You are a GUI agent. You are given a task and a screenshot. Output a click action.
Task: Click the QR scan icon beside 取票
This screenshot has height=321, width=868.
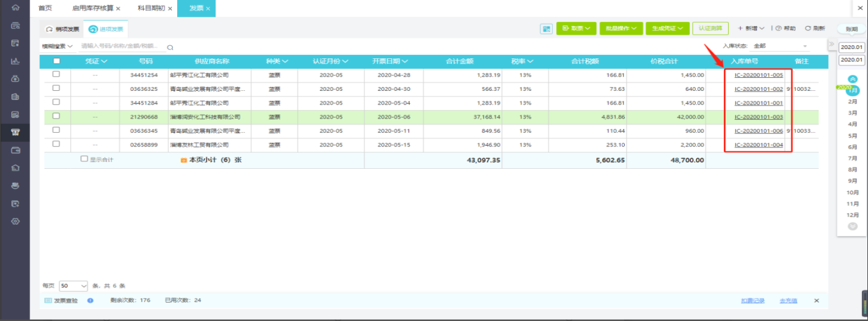coord(546,28)
